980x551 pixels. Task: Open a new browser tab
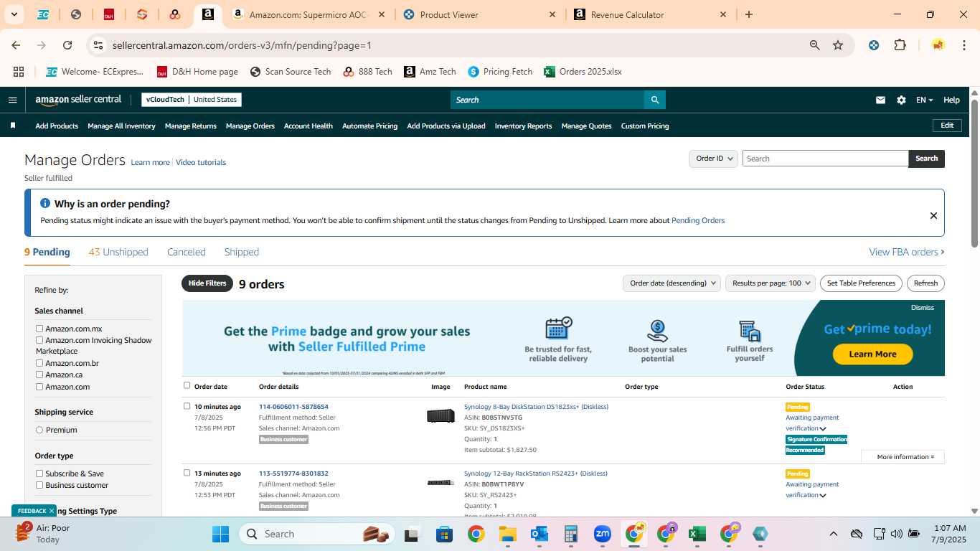click(749, 14)
